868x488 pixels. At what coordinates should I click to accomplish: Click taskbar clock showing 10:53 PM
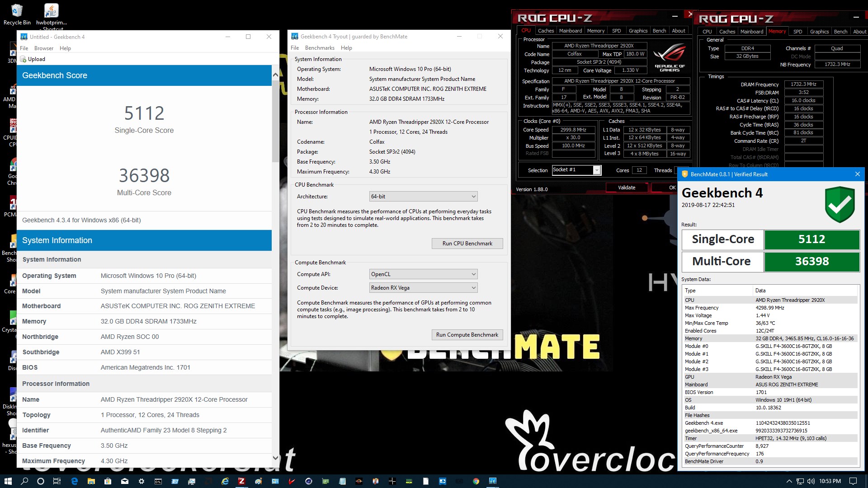pyautogui.click(x=830, y=481)
